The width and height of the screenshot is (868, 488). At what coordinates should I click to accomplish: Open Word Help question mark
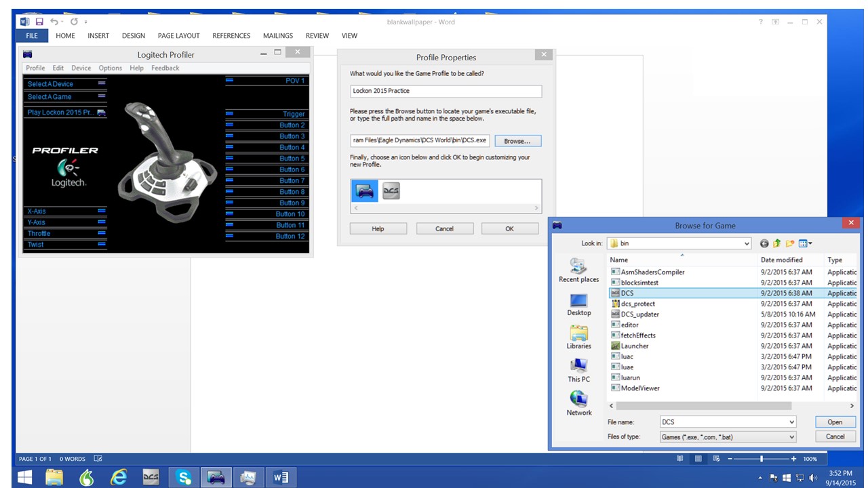point(761,22)
